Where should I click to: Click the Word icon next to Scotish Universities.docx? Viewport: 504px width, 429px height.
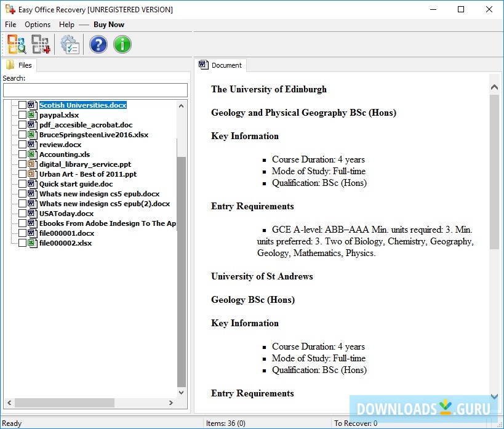pyautogui.click(x=31, y=105)
